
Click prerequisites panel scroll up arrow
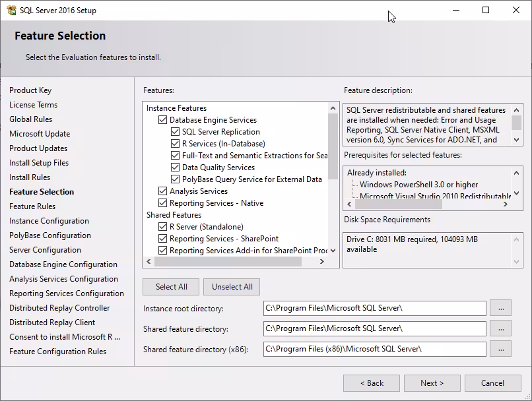[x=516, y=173]
